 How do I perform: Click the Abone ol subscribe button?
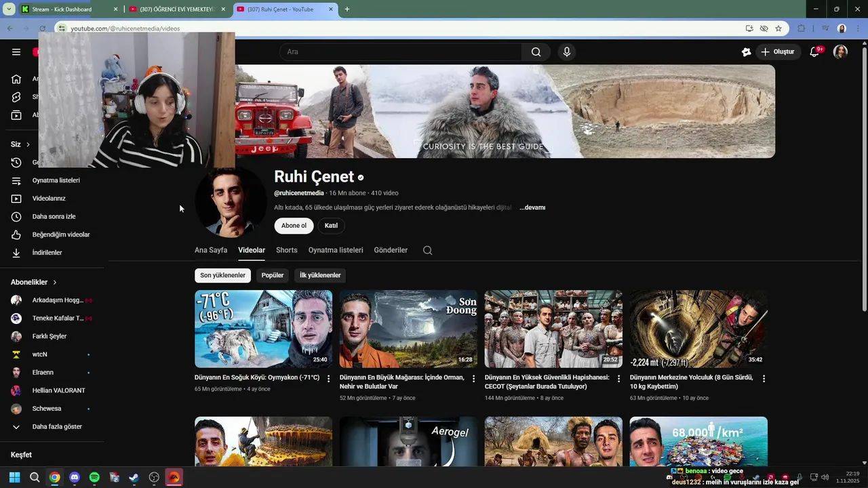click(x=294, y=226)
